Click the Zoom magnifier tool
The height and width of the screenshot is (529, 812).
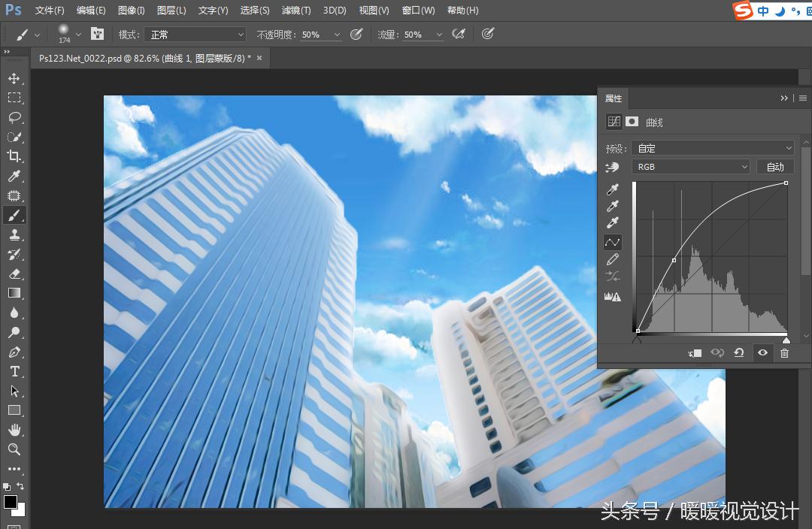[x=14, y=449]
